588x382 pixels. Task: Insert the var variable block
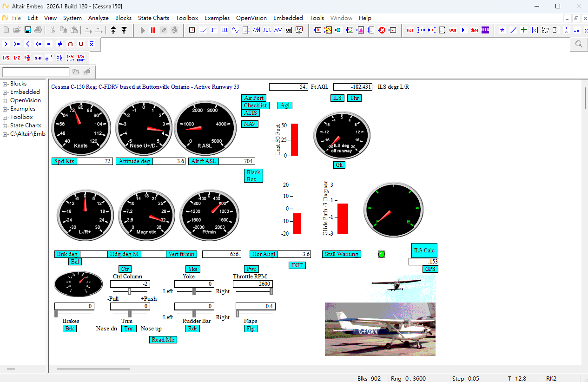pyautogui.click(x=453, y=30)
